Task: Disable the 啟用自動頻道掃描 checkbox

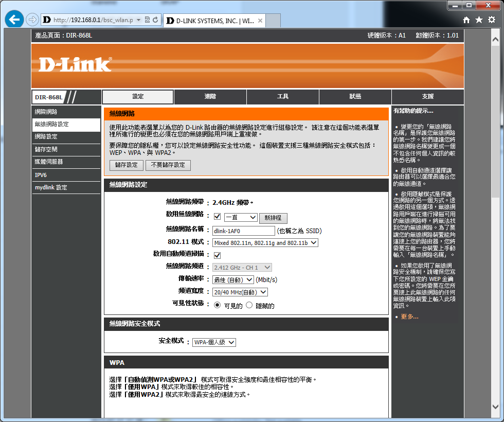Action: point(217,255)
